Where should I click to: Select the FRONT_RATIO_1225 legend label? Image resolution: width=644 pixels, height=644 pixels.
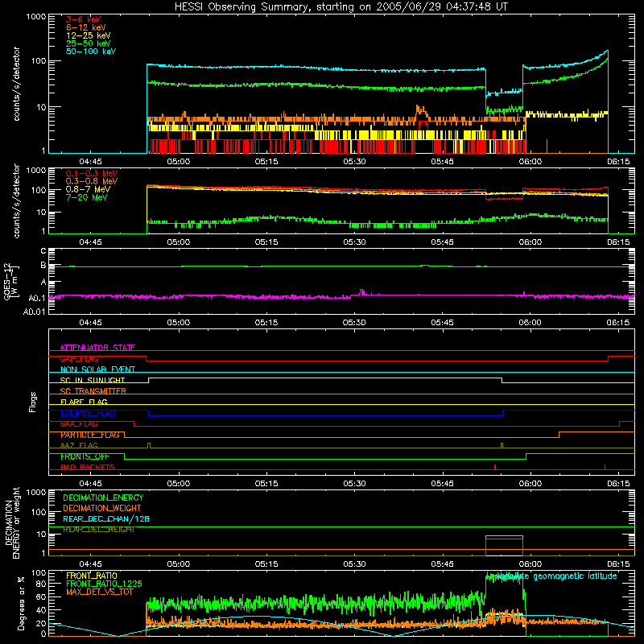[x=104, y=584]
